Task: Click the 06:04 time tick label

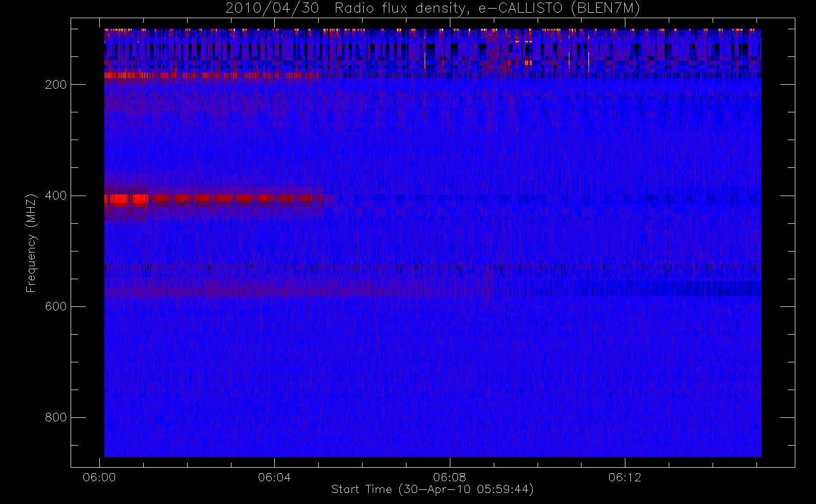Action: pyautogui.click(x=274, y=477)
